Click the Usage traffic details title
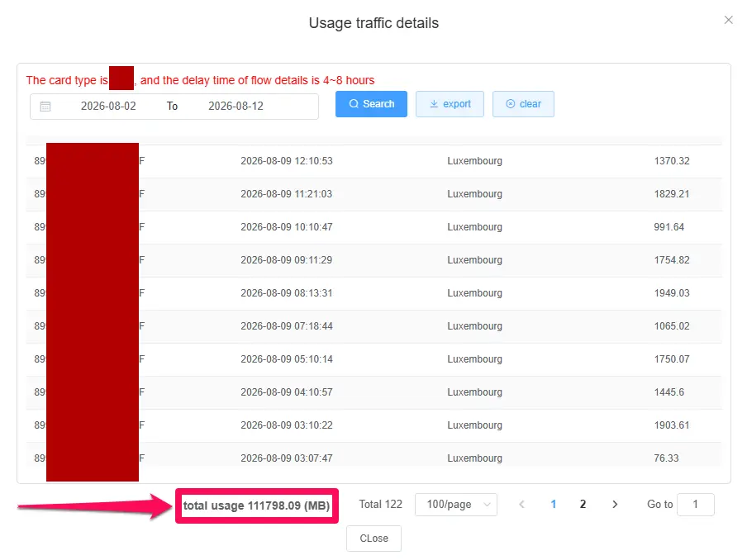This screenshot has height=560, width=747. [x=373, y=23]
